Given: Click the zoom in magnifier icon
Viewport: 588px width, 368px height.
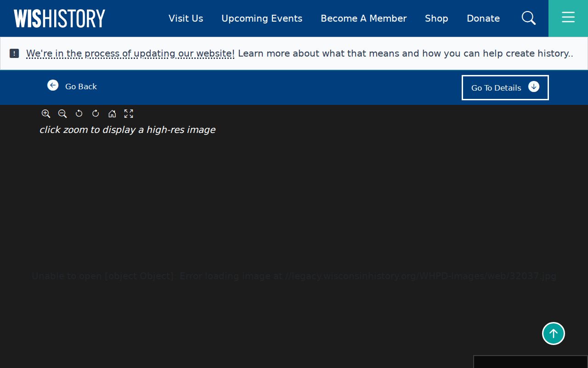Looking at the screenshot, I should coord(46,114).
